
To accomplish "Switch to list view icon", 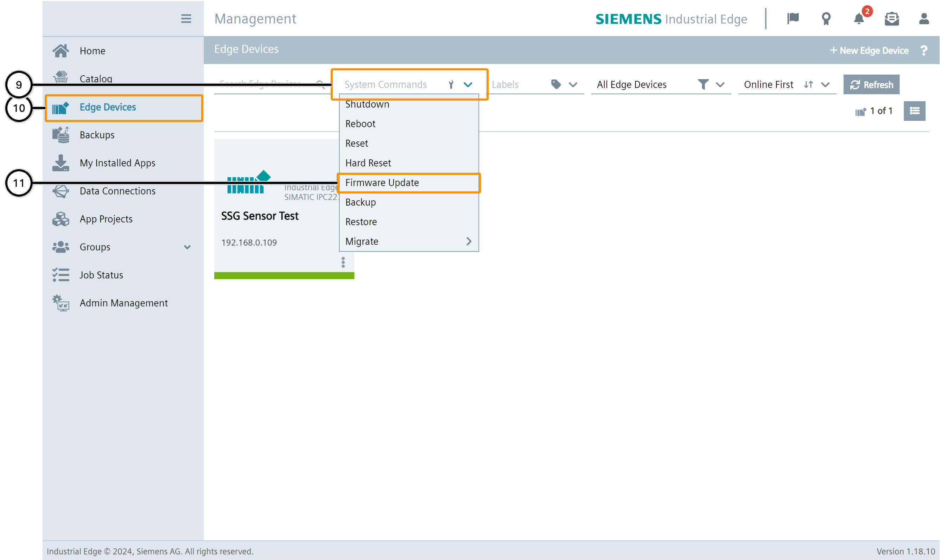I will pos(914,111).
